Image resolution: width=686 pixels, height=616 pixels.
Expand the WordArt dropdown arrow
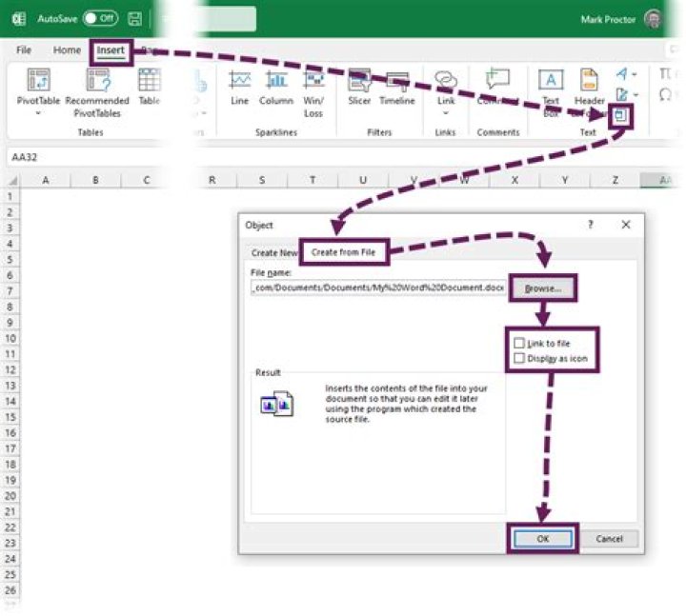[635, 74]
